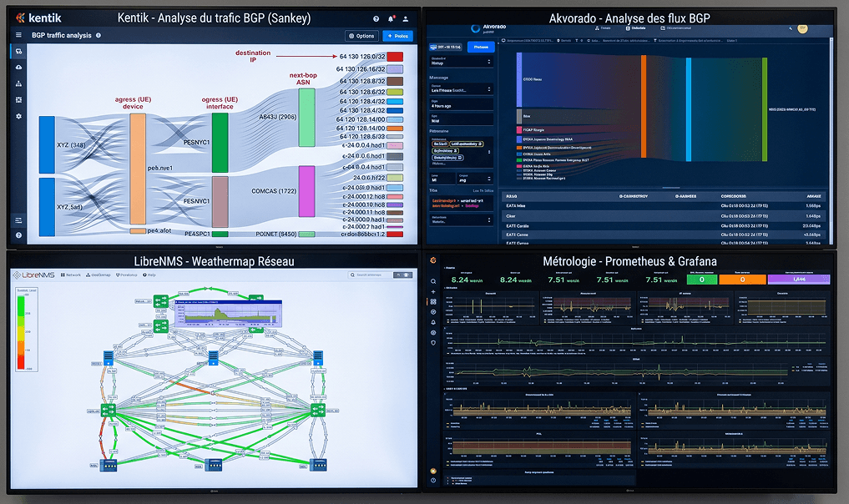
Task: Open Network menu in LibreNMS
Action: click(71, 275)
